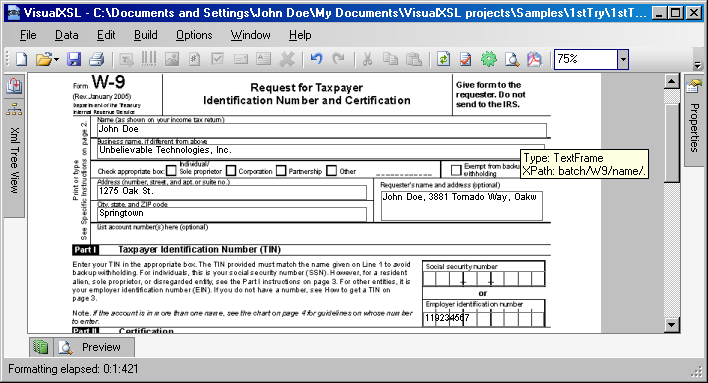Image resolution: width=708 pixels, height=383 pixels.
Task: Click the magnifier preview toolbar icon
Action: [512, 59]
